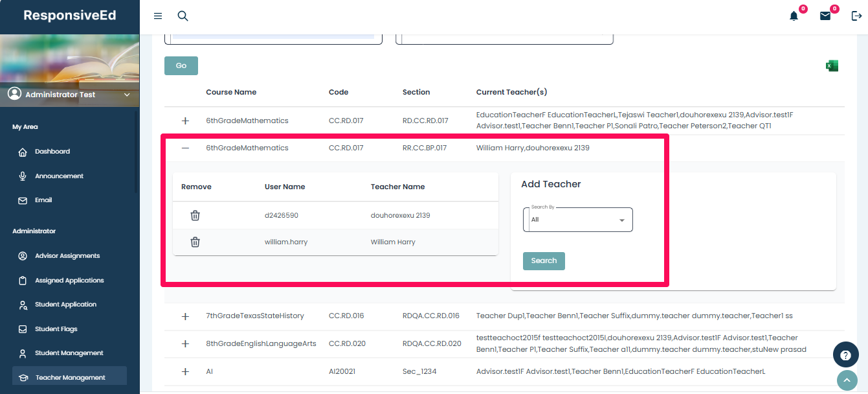Click the hamburger menu icon
This screenshot has width=868, height=394.
click(158, 16)
